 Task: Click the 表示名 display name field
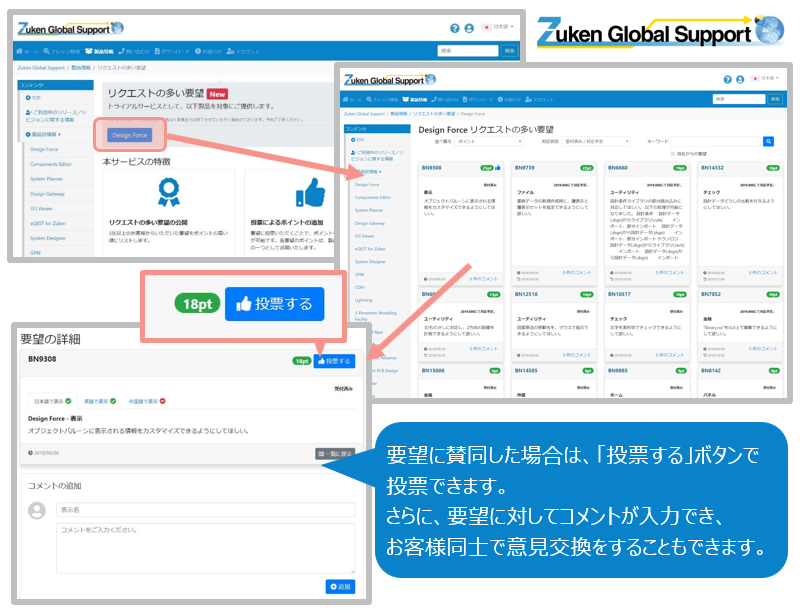click(x=205, y=510)
